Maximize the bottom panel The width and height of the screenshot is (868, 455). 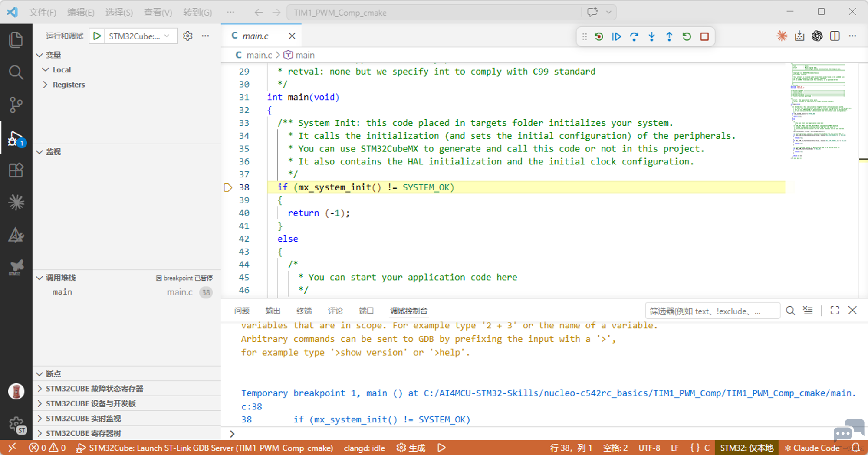coord(835,311)
